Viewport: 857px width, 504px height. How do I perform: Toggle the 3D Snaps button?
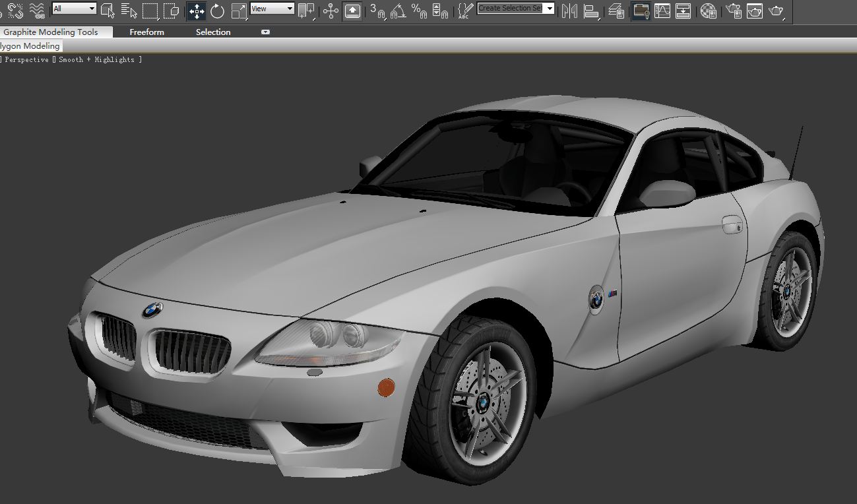(377, 10)
